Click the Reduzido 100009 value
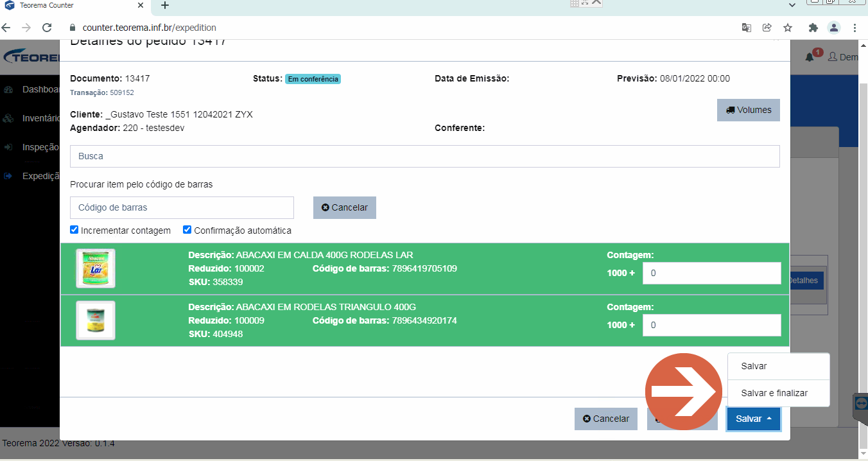868x461 pixels. (249, 320)
